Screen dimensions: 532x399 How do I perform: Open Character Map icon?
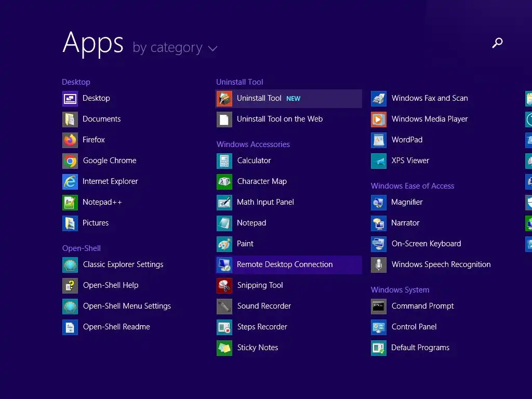[x=224, y=181]
